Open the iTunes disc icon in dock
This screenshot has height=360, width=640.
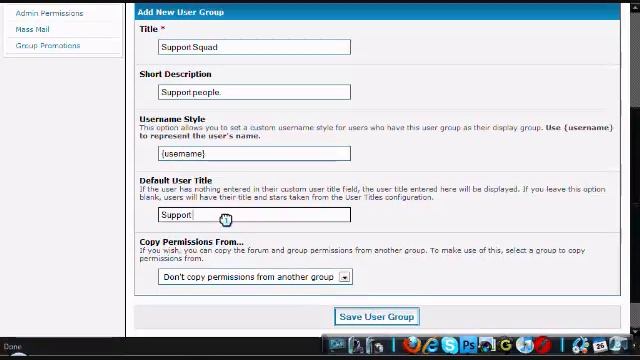[524, 345]
